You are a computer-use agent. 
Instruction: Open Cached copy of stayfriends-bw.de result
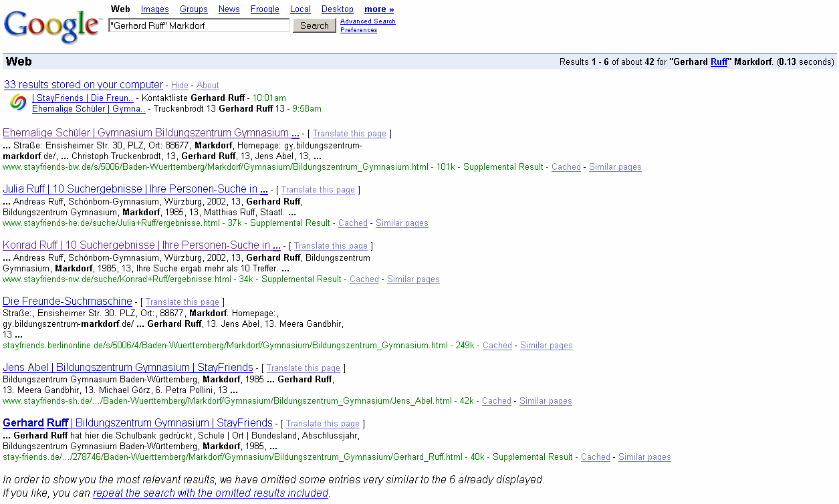click(x=566, y=167)
